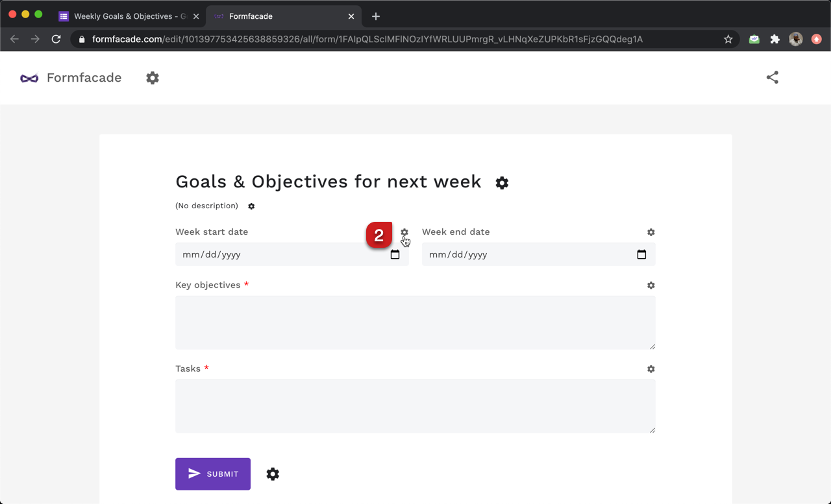Open the form title settings gear
Viewport: 831px width, 504px height.
click(502, 183)
